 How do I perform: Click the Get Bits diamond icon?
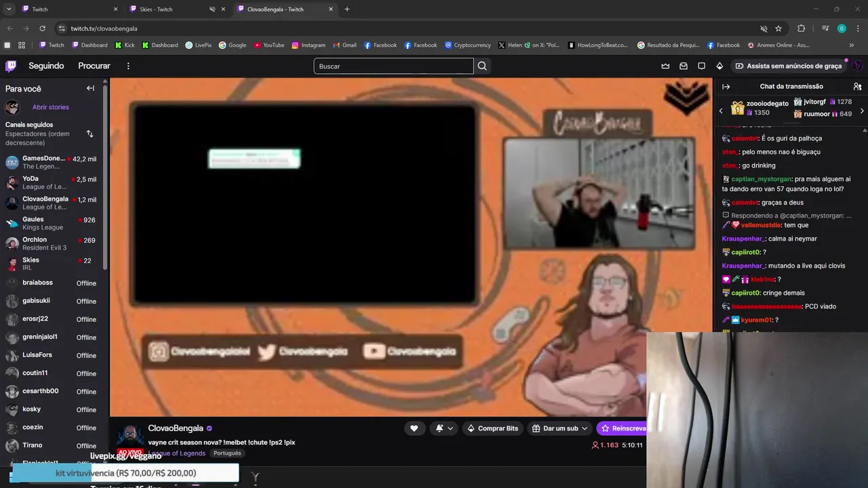point(719,66)
